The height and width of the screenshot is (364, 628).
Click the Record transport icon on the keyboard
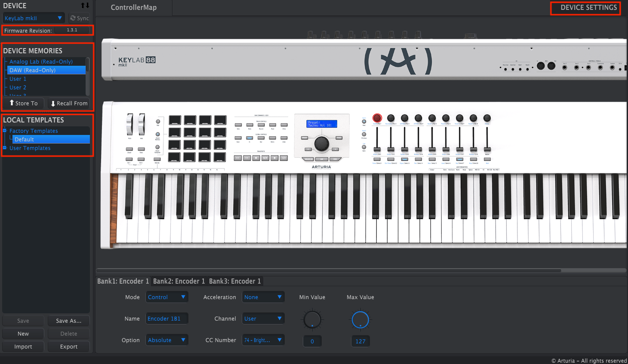274,158
